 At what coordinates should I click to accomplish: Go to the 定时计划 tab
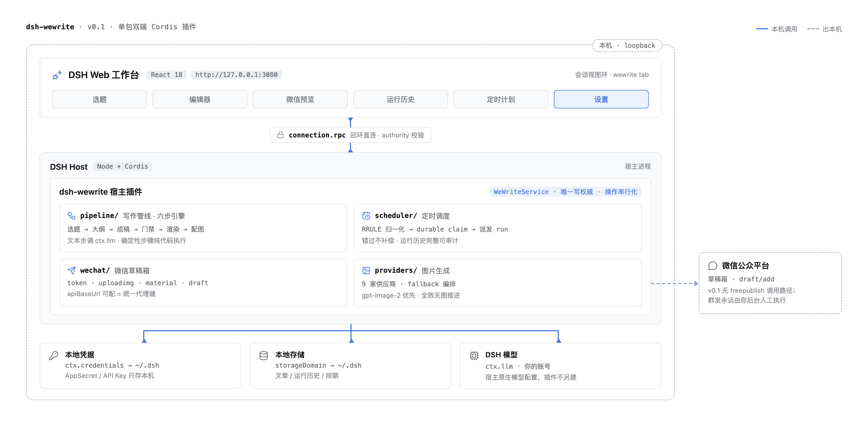click(x=501, y=99)
